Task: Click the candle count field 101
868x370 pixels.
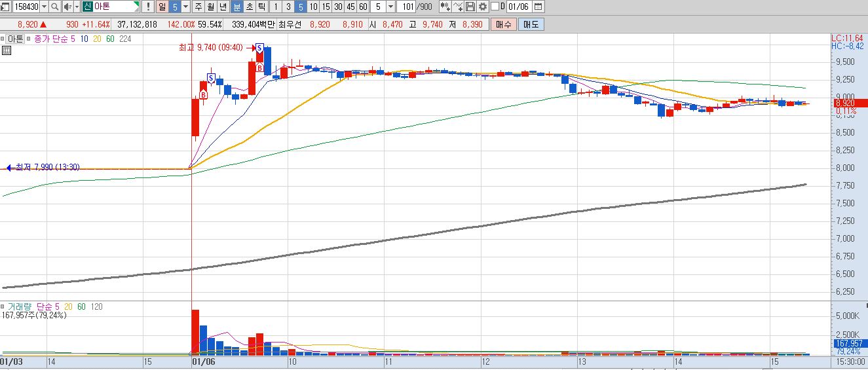Action: click(406, 7)
